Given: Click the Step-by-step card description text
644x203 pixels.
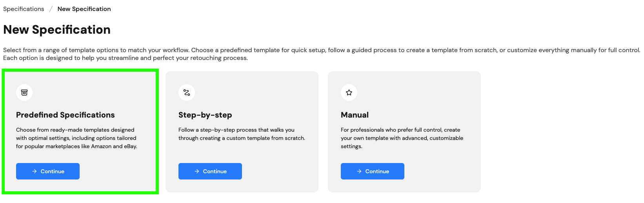Looking at the screenshot, I should point(242,134).
